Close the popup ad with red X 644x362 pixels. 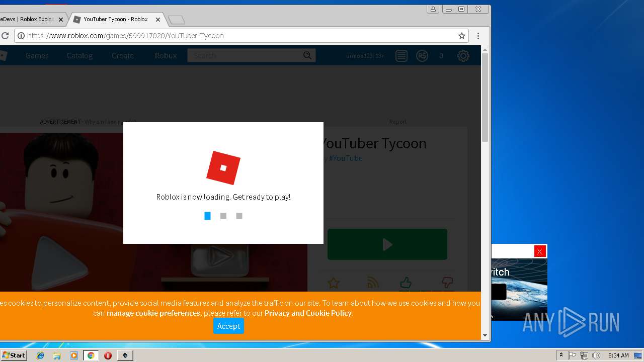click(x=540, y=251)
